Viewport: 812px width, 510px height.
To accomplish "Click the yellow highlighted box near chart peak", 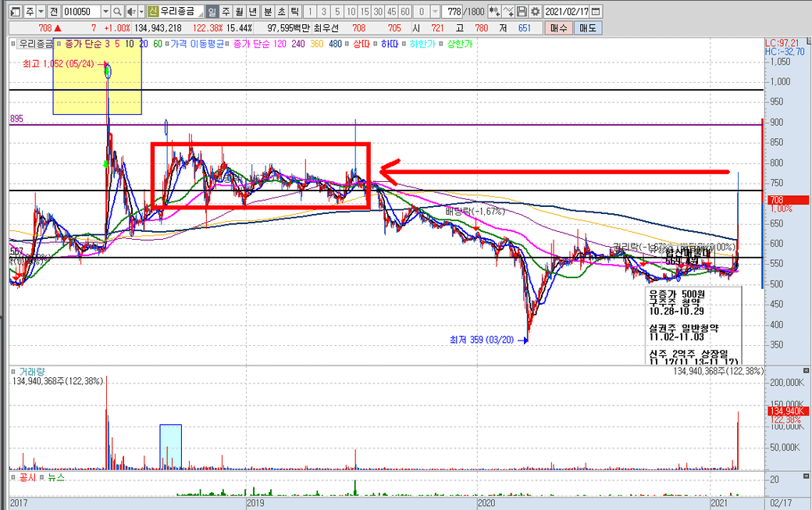I will [x=97, y=86].
